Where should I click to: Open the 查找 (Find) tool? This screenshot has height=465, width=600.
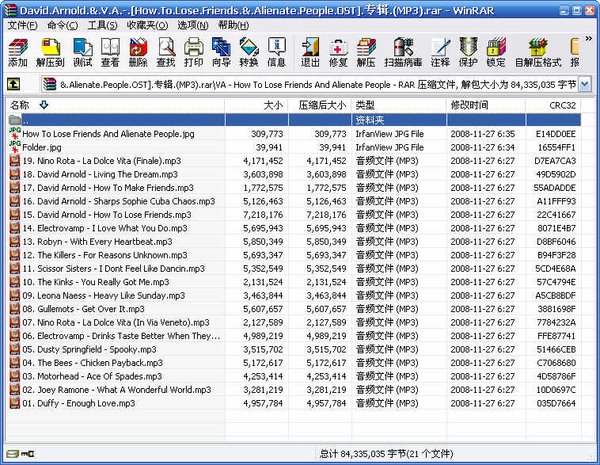click(x=166, y=52)
